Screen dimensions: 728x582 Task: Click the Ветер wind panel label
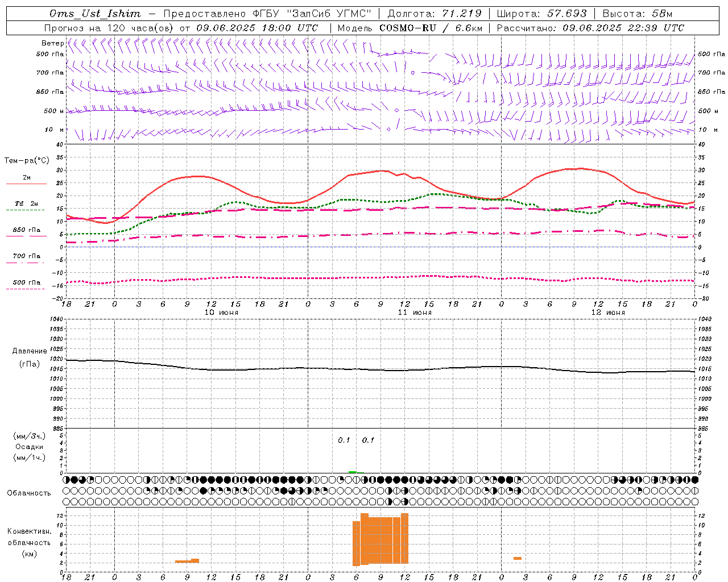(x=52, y=43)
